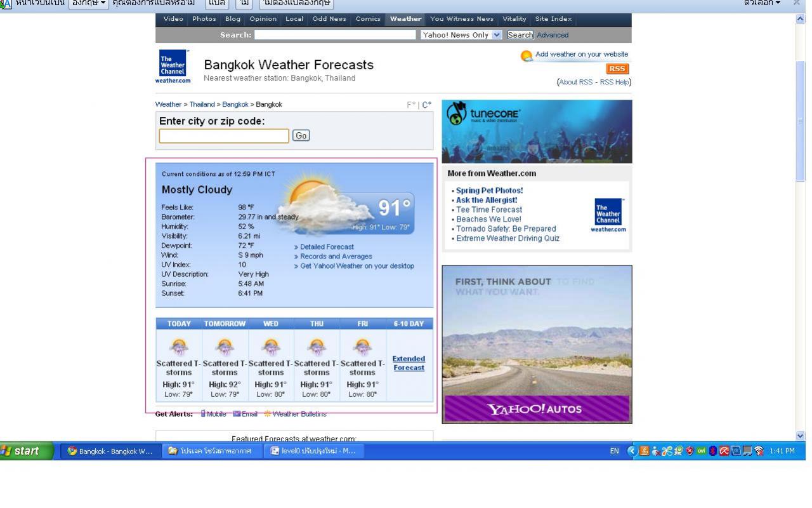Open the Video tab
Screen dimensions: 812x508
point(173,19)
